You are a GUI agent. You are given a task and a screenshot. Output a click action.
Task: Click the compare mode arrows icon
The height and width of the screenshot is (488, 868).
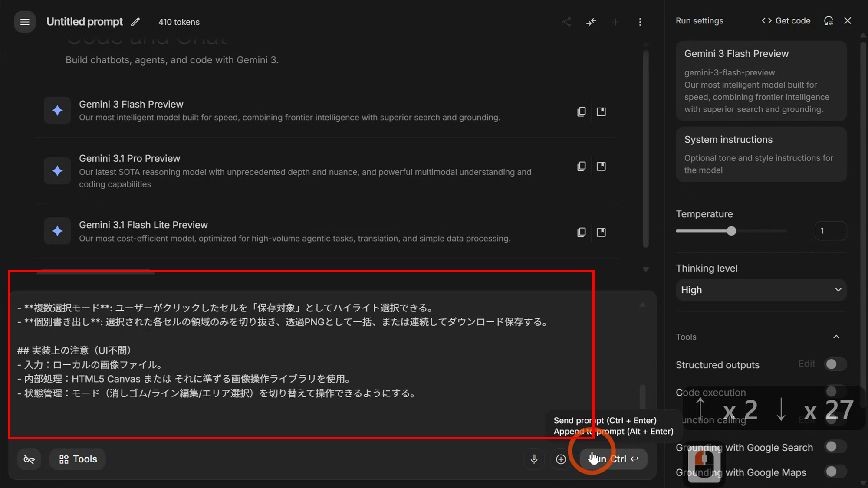click(591, 22)
